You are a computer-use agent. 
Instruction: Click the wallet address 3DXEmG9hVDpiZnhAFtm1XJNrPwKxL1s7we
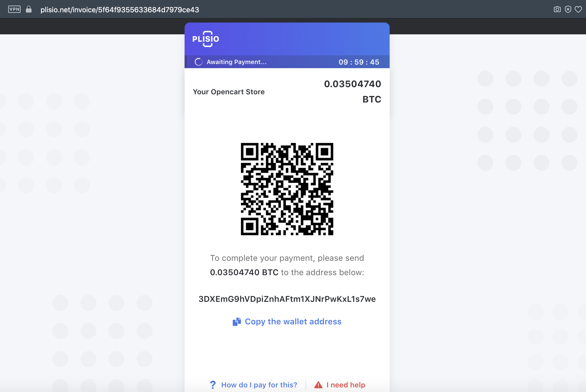pyautogui.click(x=287, y=299)
